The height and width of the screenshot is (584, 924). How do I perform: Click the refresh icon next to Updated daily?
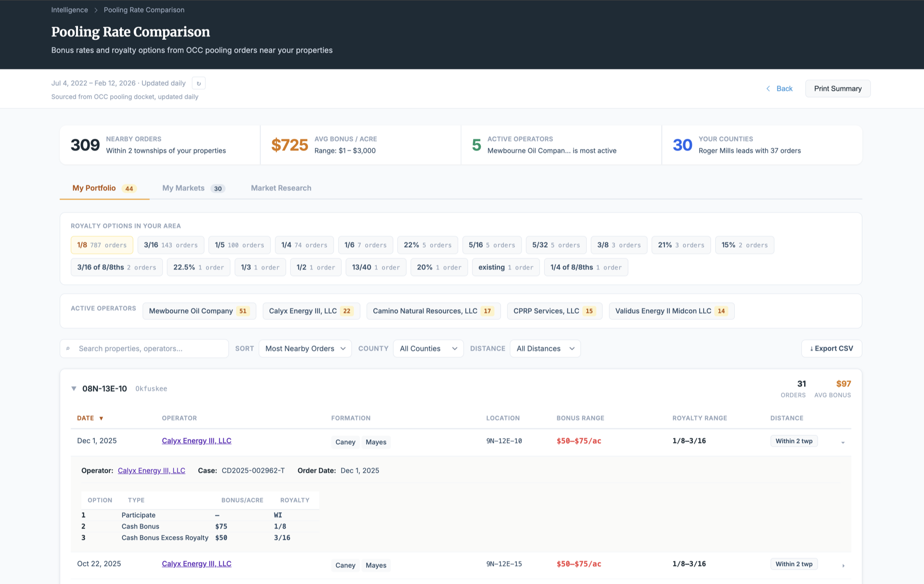coord(198,83)
